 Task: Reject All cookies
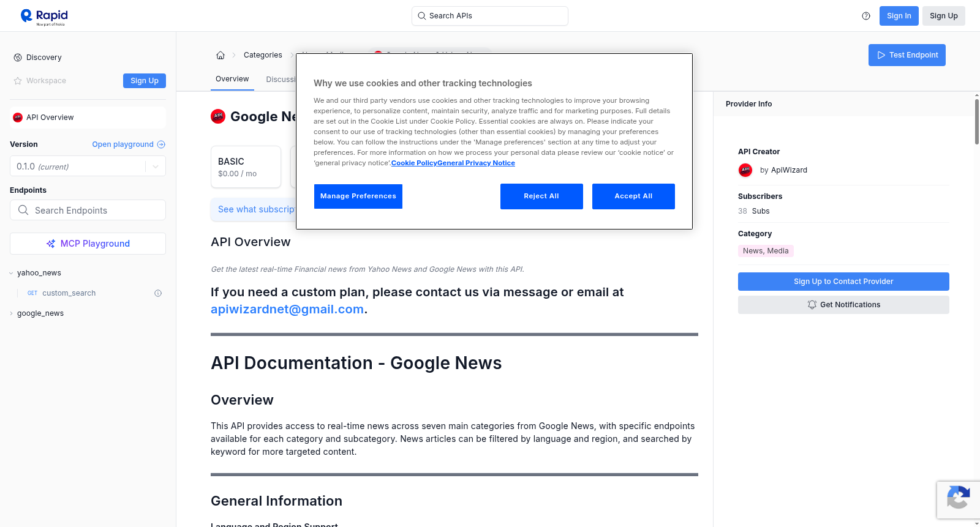(x=541, y=196)
